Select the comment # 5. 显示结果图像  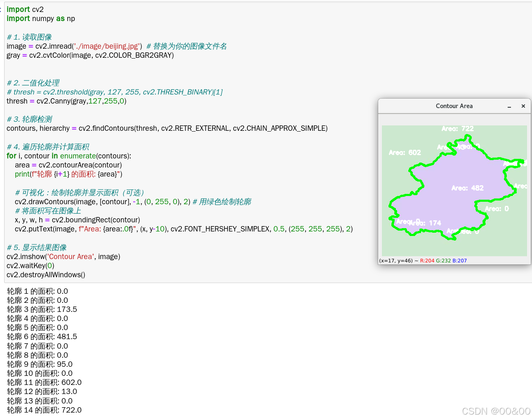click(36, 247)
